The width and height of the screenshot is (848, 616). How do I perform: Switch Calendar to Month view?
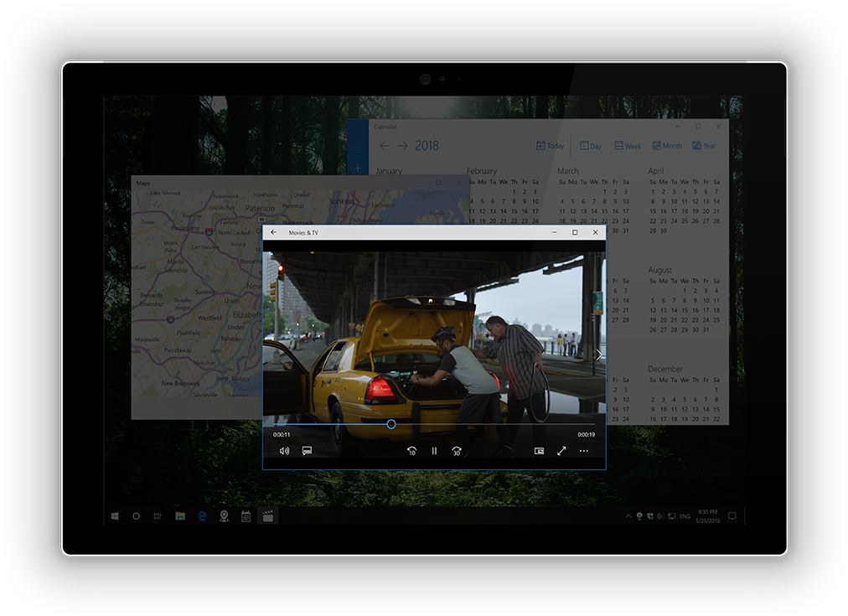coord(667,146)
